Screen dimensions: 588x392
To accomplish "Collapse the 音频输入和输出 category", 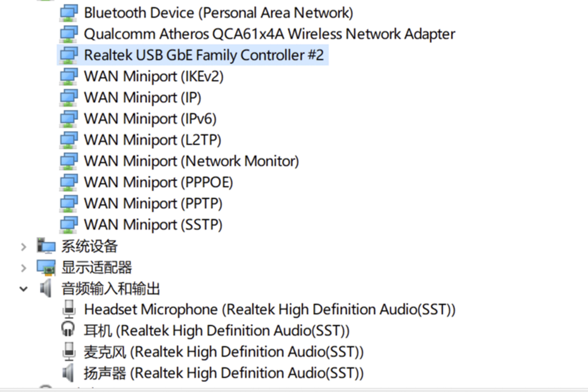I will pyautogui.click(x=24, y=289).
